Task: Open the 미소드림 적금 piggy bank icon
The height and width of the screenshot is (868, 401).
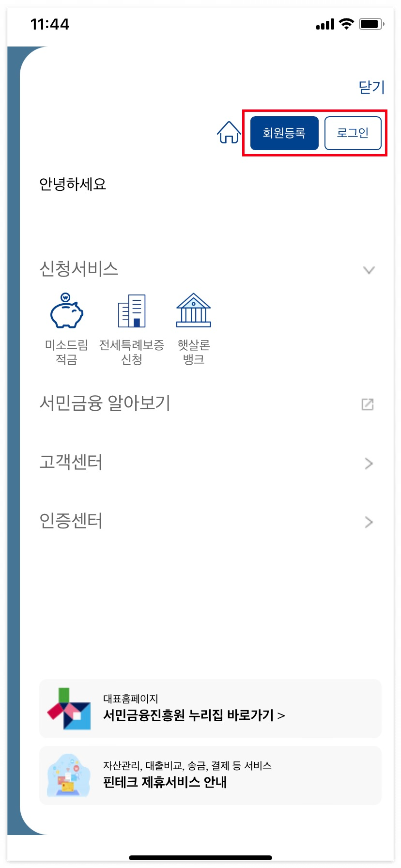Action: pos(67,310)
